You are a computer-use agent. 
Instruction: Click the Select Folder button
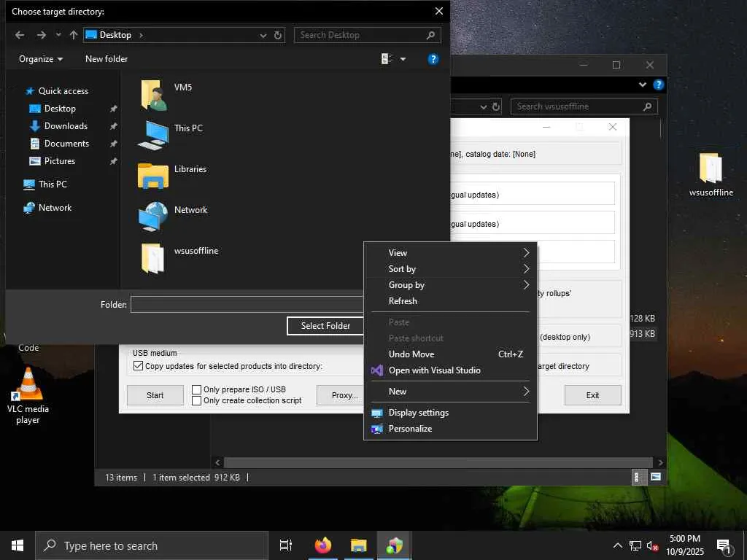[325, 326]
